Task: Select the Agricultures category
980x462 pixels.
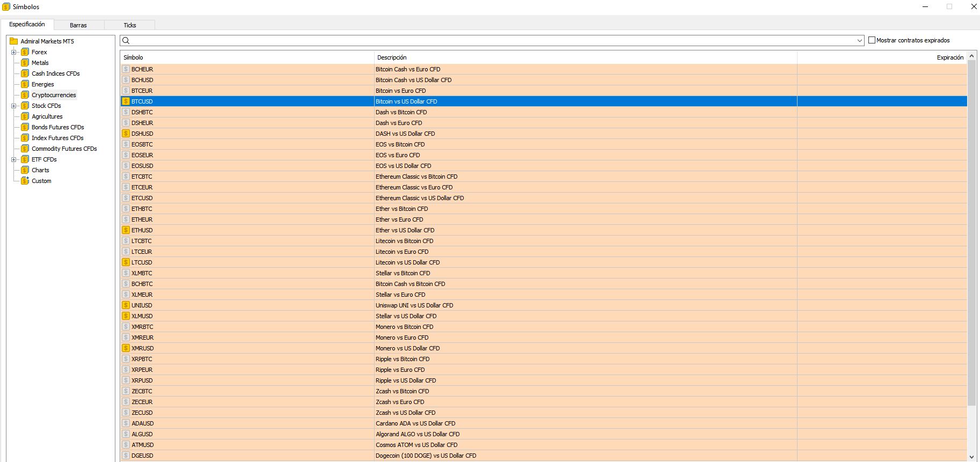Action: tap(47, 116)
